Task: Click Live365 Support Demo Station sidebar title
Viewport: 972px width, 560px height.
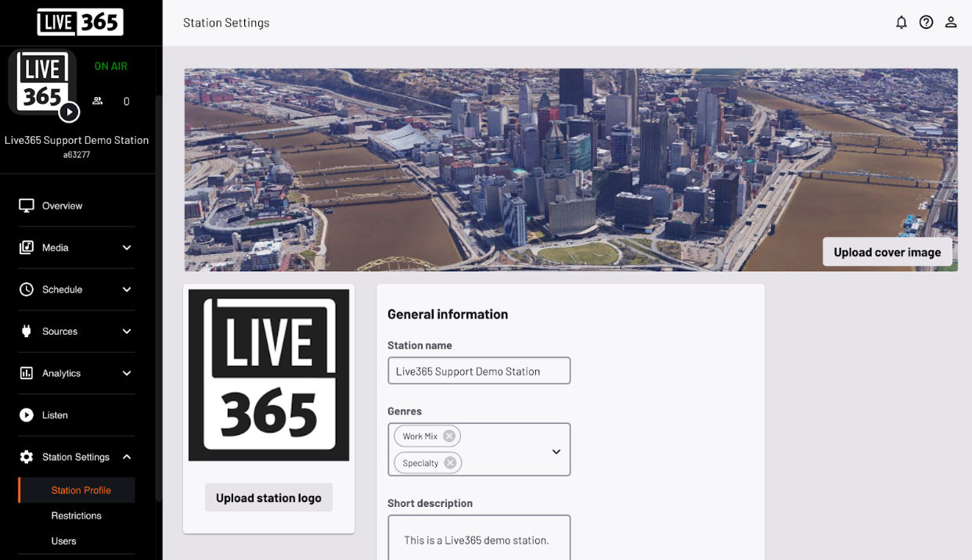Action: tap(77, 140)
